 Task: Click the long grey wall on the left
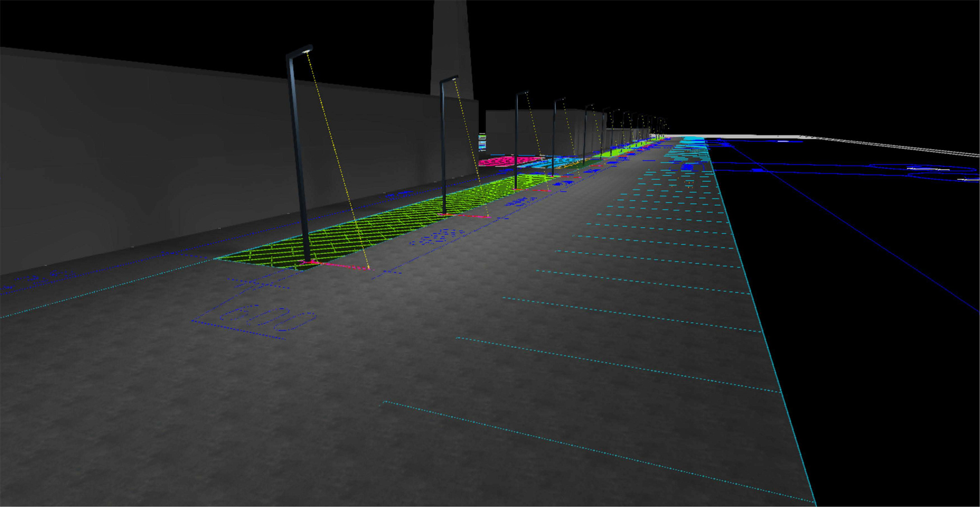[x=148, y=149]
